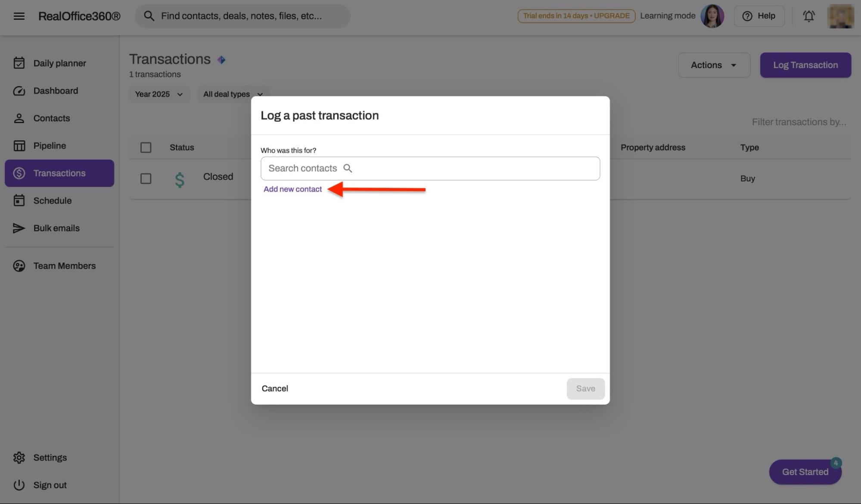This screenshot has width=861, height=504.
Task: Check the Closed transaction row checkbox
Action: pyautogui.click(x=146, y=179)
